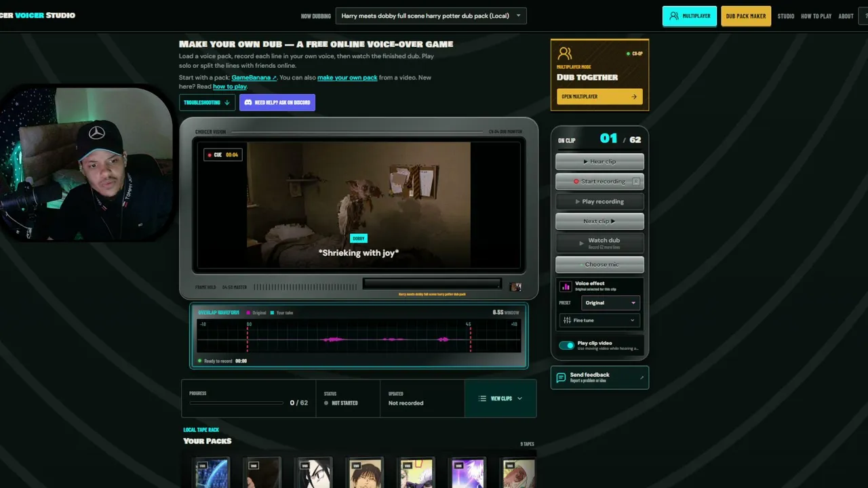Click the Voicer Studio logo

[37, 16]
